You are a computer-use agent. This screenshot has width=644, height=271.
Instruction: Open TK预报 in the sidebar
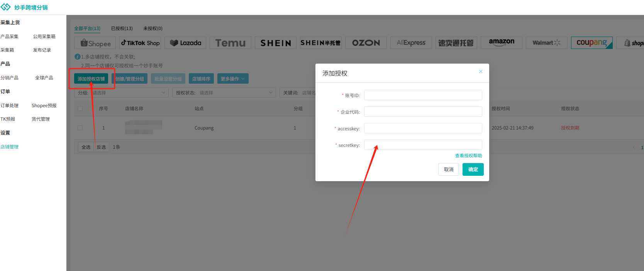pyautogui.click(x=8, y=119)
